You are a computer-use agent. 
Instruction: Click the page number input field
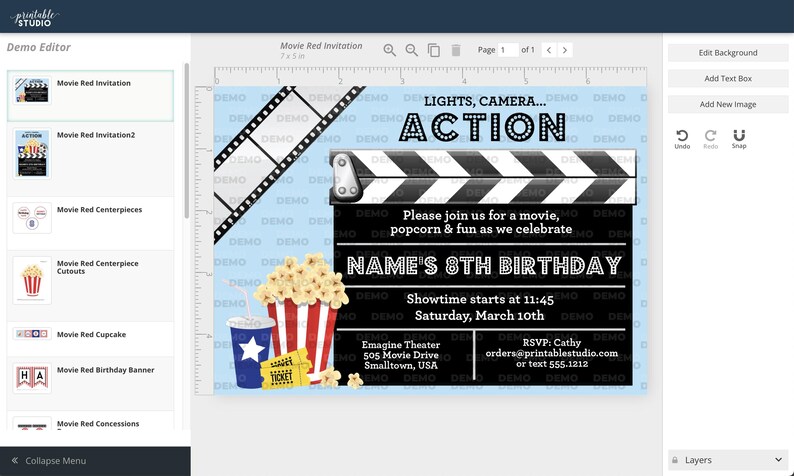[x=508, y=50]
